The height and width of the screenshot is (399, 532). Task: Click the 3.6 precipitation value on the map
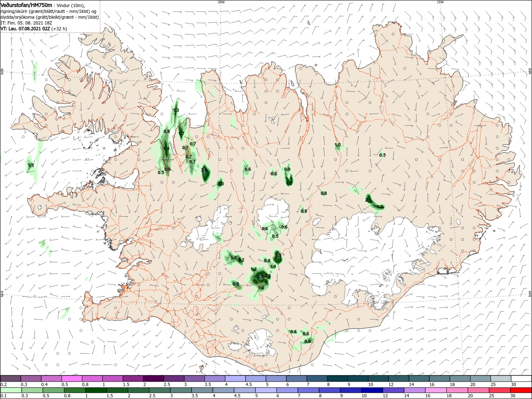[204, 170]
